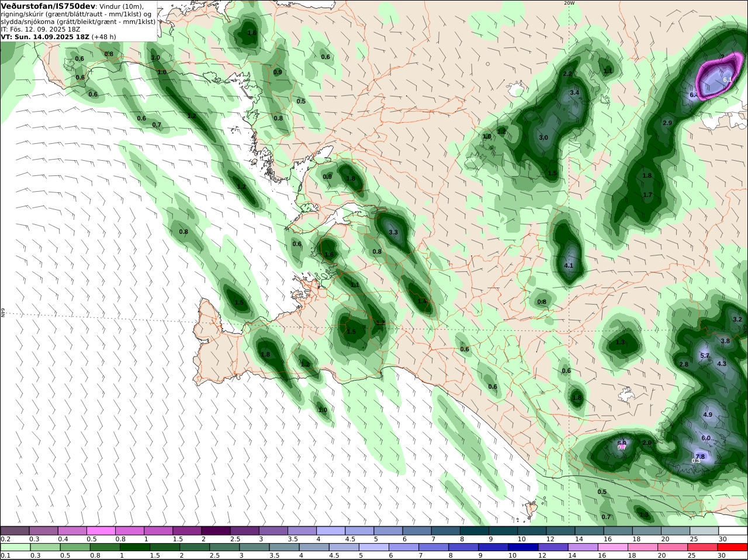Screen dimensions: 748x560
Task: Click the '64N' latitude label
Action: [3, 313]
